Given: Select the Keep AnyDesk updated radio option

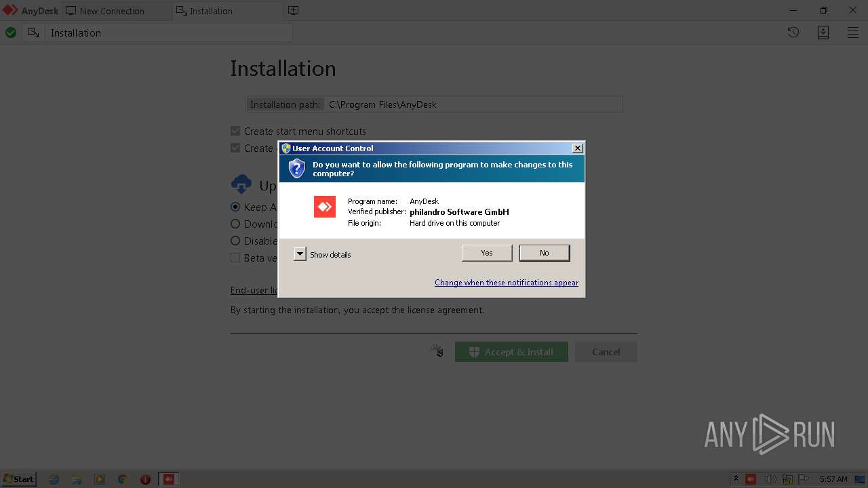Looking at the screenshot, I should tap(235, 207).
